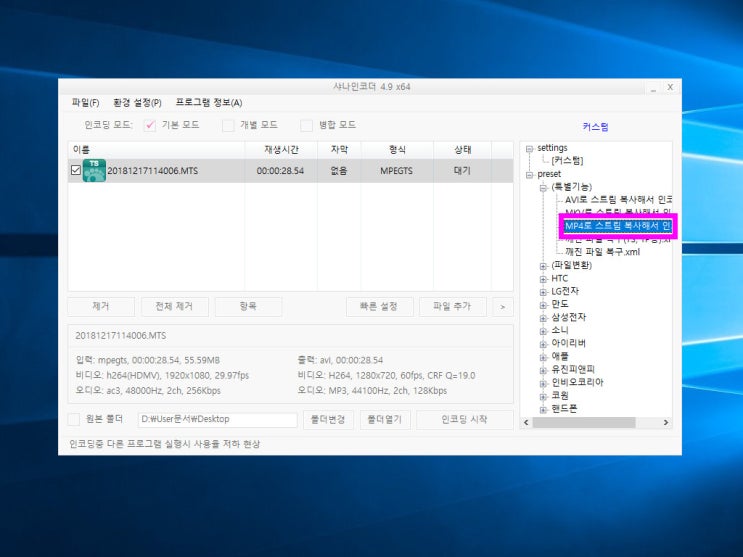Viewport: 743px width, 557px height.
Task: Open the 파일(F) menu
Action: [x=85, y=102]
